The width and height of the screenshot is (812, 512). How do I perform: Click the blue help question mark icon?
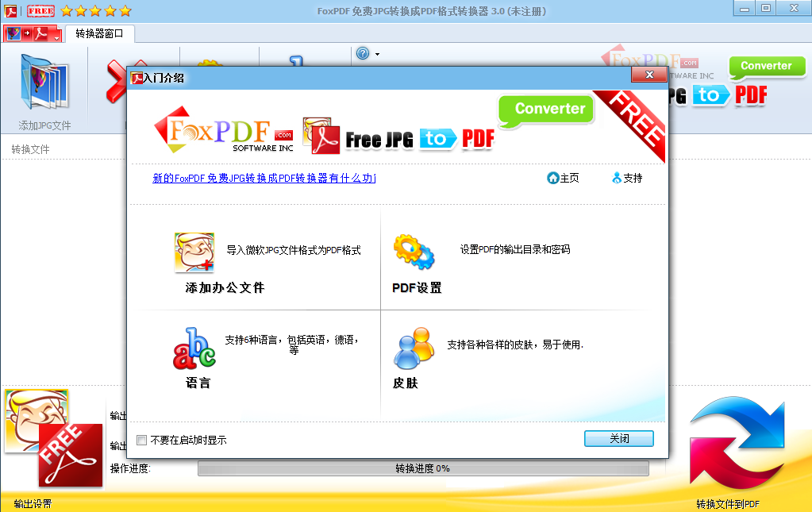[x=363, y=53]
